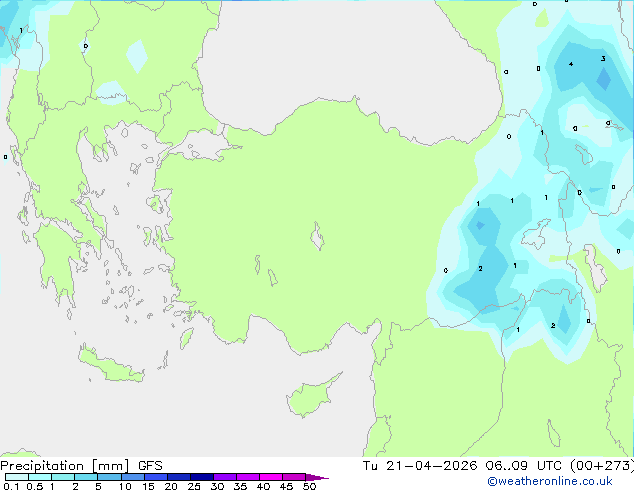Click the Black Sea area

344,57
